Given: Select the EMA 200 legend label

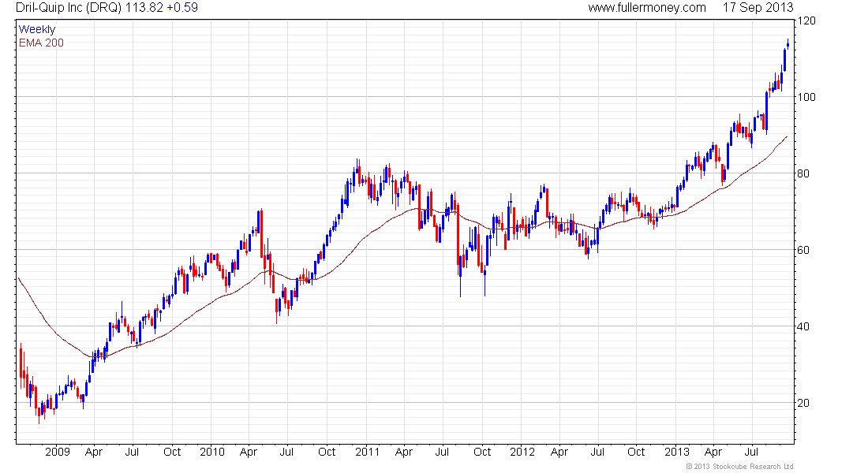Looking at the screenshot, I should point(41,43).
